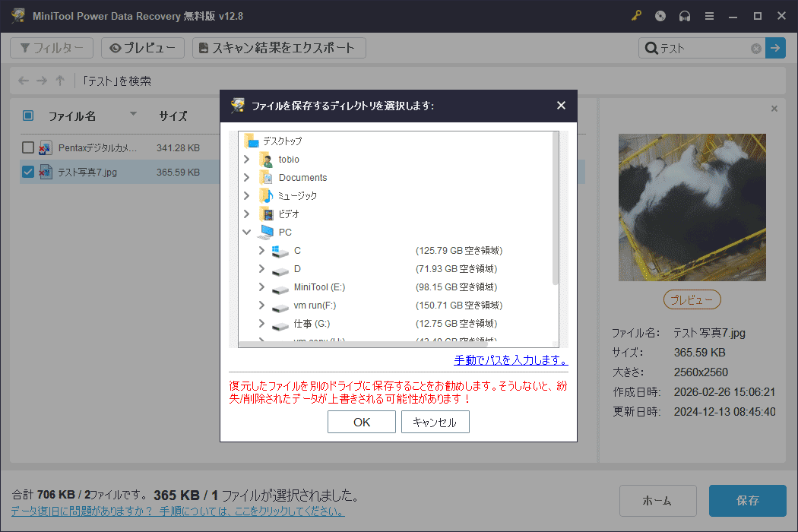Check the Pentaxデジタルカメ file checkbox

coord(27,147)
